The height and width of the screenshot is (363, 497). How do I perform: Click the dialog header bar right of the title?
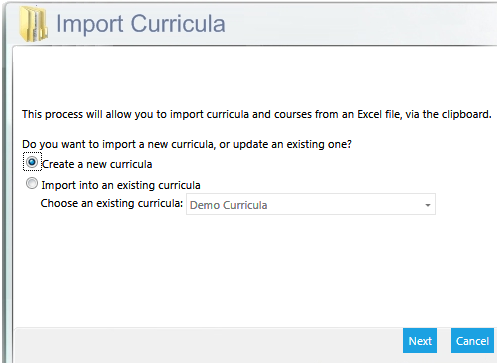(360, 23)
